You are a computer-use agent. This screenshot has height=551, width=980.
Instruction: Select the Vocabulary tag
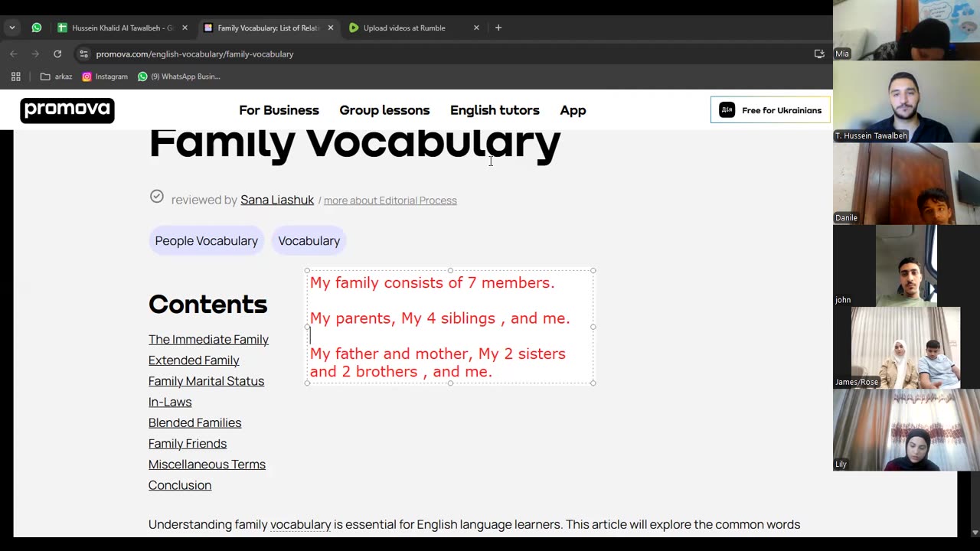coord(309,240)
